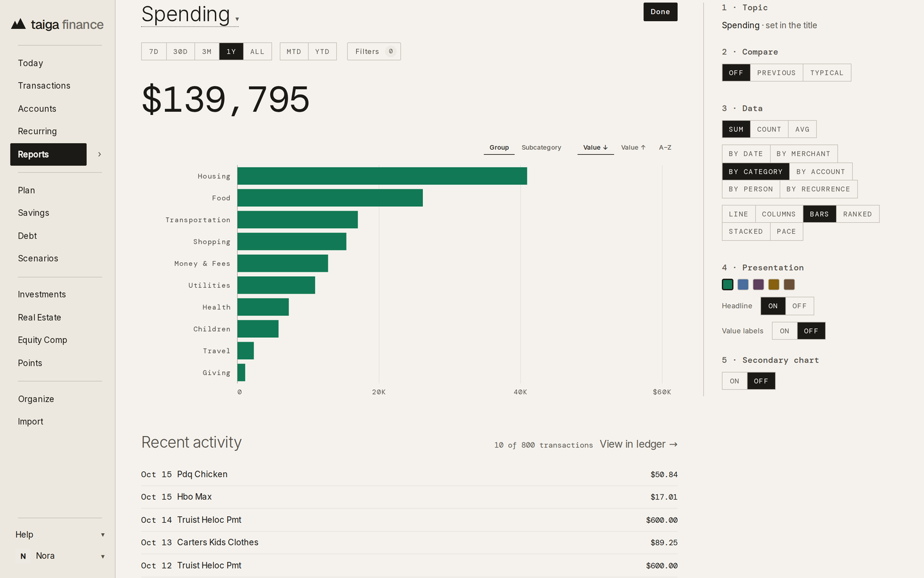Choose the LINE chart type
Screen dimensions: 924x578
[739, 214]
